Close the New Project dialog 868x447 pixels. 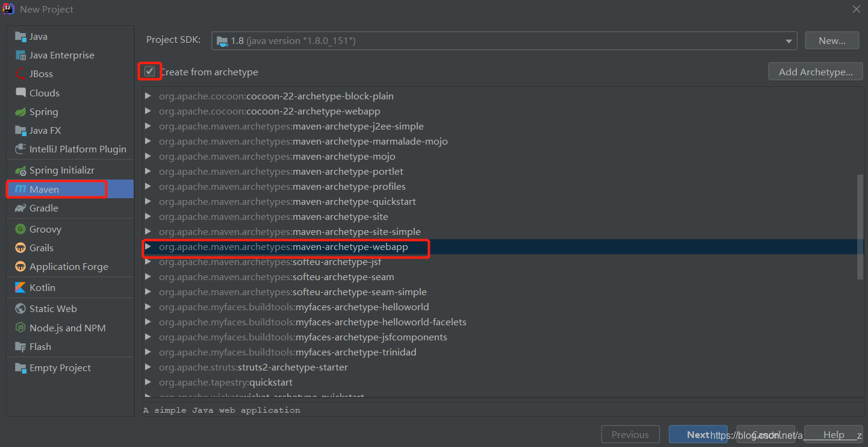tap(856, 9)
